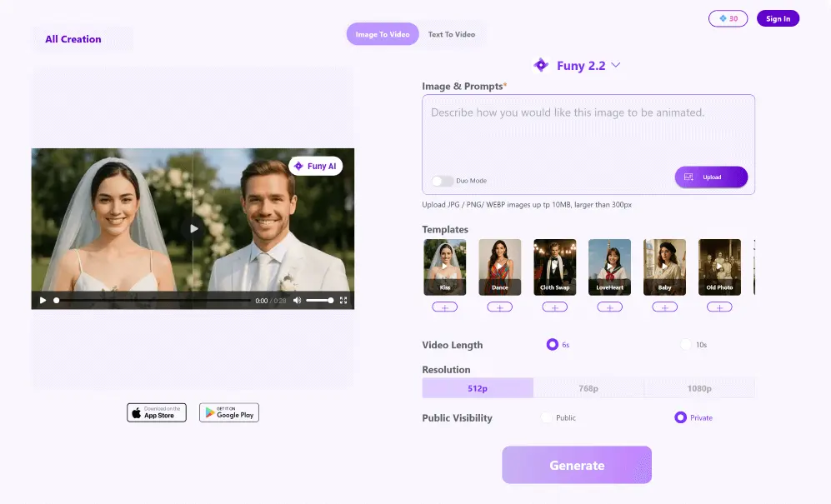Click the Google Play download badge
This screenshot has height=504, width=831.
[x=228, y=412]
